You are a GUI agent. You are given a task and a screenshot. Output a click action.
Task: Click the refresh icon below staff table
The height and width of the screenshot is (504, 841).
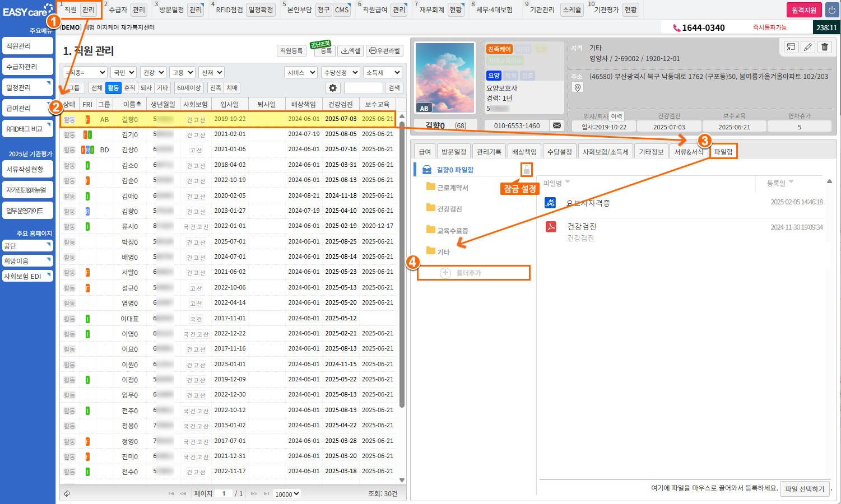click(x=67, y=493)
